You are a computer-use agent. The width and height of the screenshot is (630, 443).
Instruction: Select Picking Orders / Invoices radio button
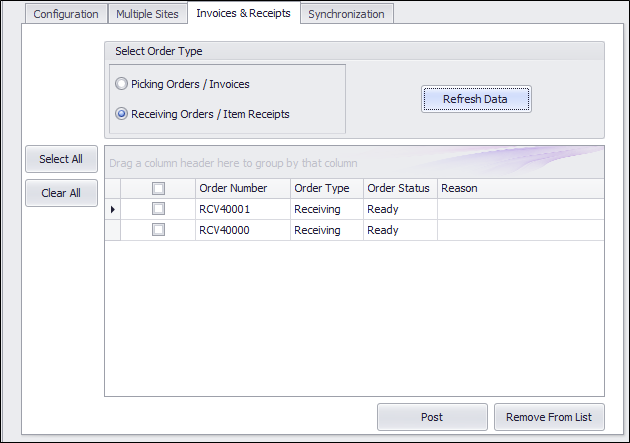tap(121, 84)
